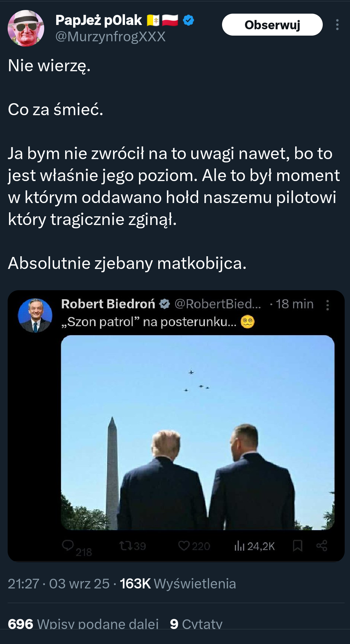Viewport: 350px width, 644px height.
Task: Open the quoted post's sky photo
Action: pyautogui.click(x=197, y=432)
